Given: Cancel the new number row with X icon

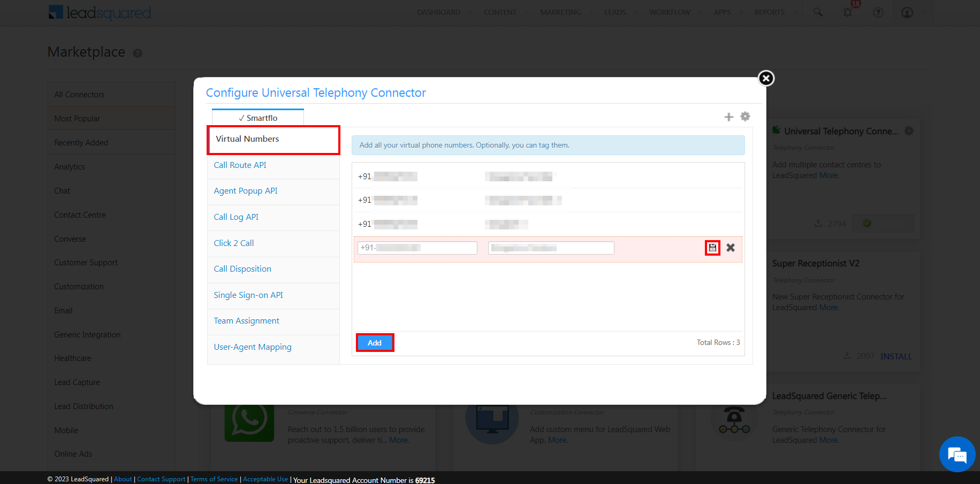Looking at the screenshot, I should 731,248.
